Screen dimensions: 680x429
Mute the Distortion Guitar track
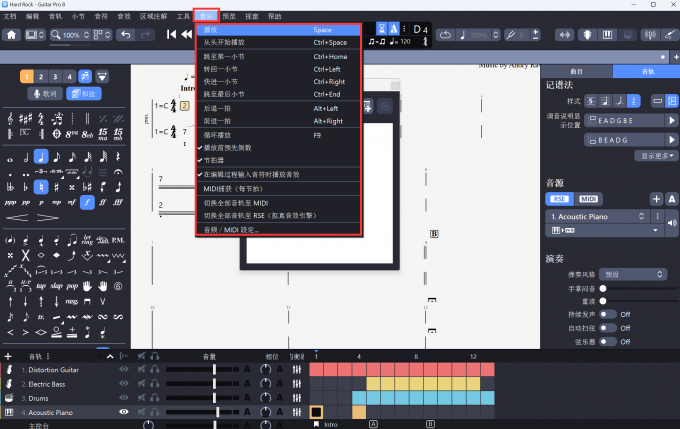[142, 369]
